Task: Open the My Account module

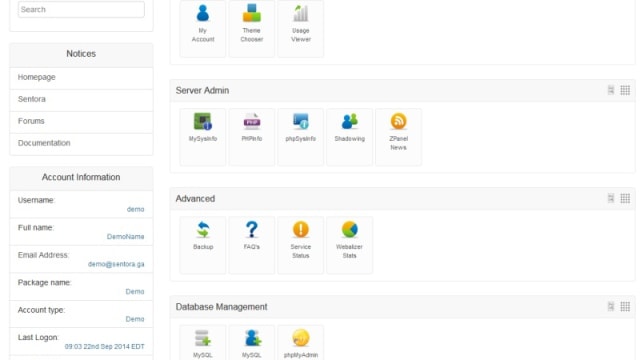Action: point(202,28)
